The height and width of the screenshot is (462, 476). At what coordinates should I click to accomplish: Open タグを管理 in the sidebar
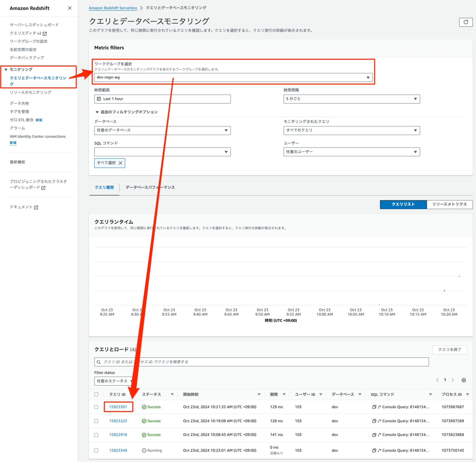point(19,112)
